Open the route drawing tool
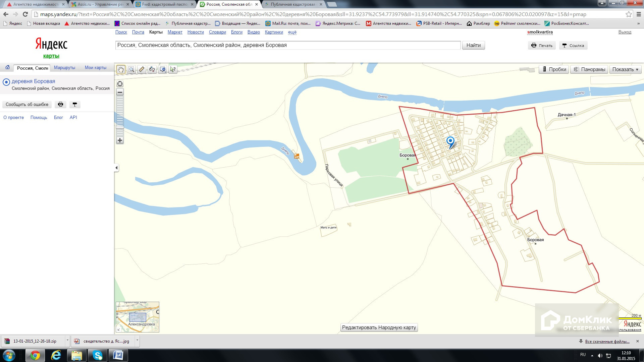This screenshot has width=644, height=362. 152,69
